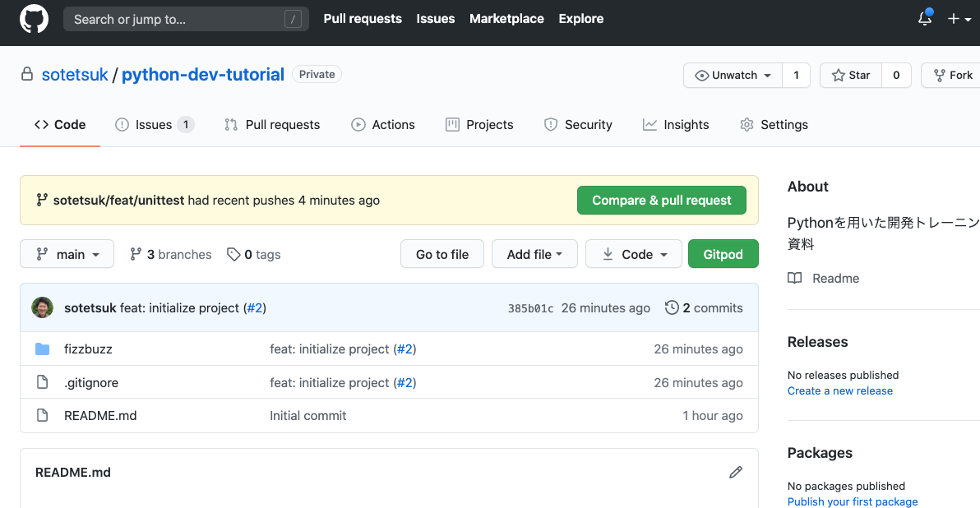Expand the green Code download dropdown
Viewport: 980px width, 508px height.
point(634,255)
